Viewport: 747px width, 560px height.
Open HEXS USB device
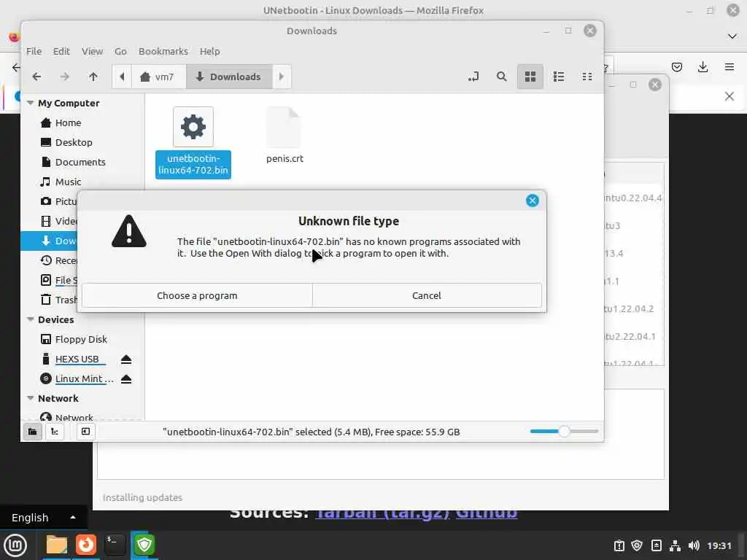click(77, 359)
